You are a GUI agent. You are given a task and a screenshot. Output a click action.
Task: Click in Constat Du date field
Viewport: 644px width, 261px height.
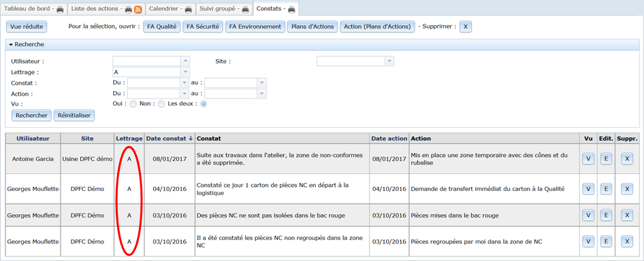154,83
